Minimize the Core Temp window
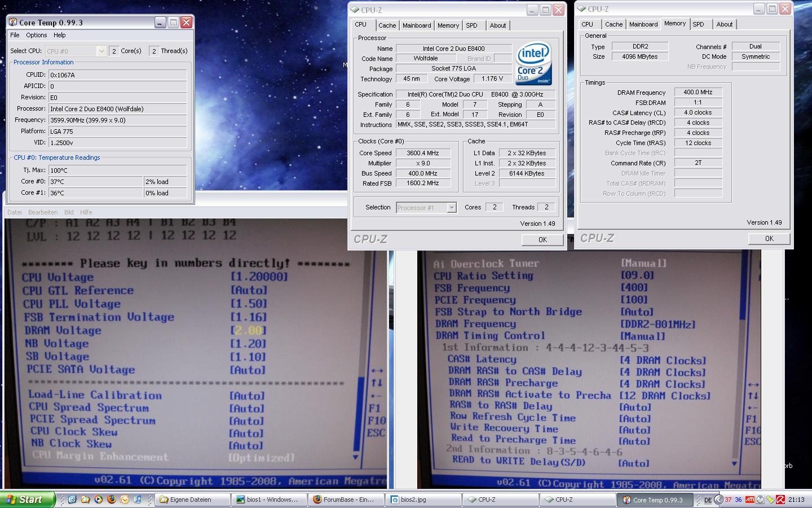This screenshot has width=812, height=508. coord(160,23)
